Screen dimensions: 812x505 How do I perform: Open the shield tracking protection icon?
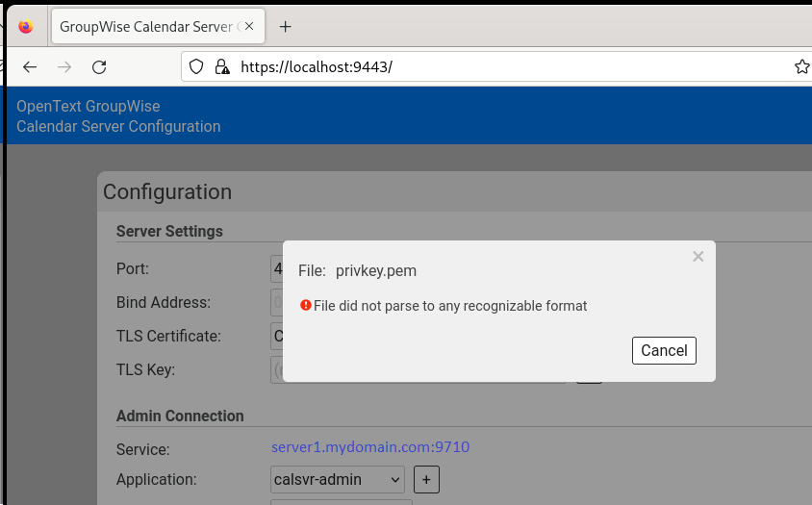click(196, 66)
